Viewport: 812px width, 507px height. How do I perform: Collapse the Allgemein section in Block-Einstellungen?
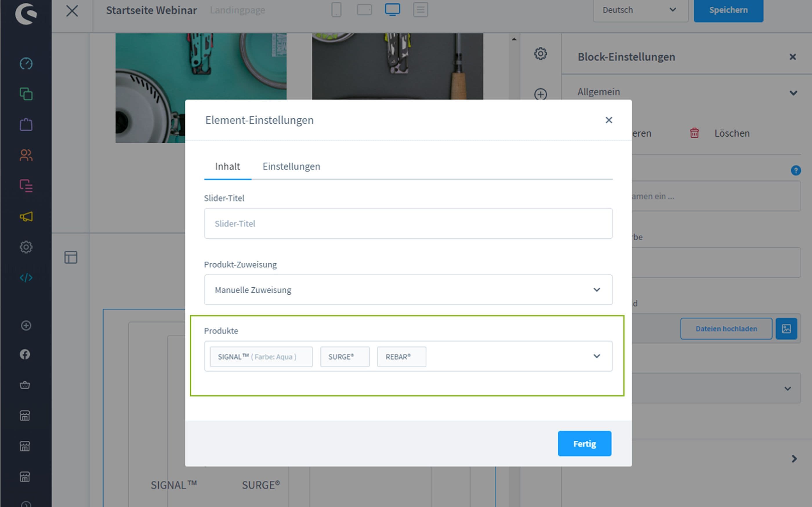click(x=793, y=93)
